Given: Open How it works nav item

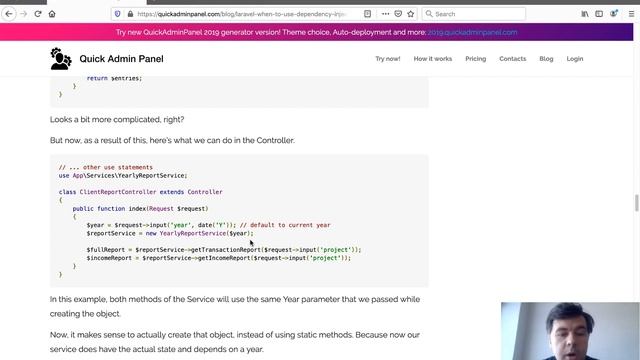Looking at the screenshot, I should click(x=433, y=59).
